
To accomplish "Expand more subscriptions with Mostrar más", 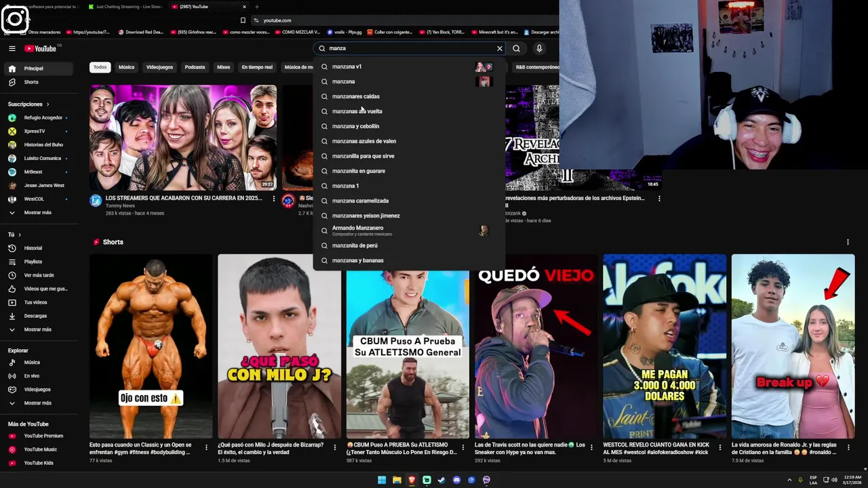I will [x=39, y=213].
